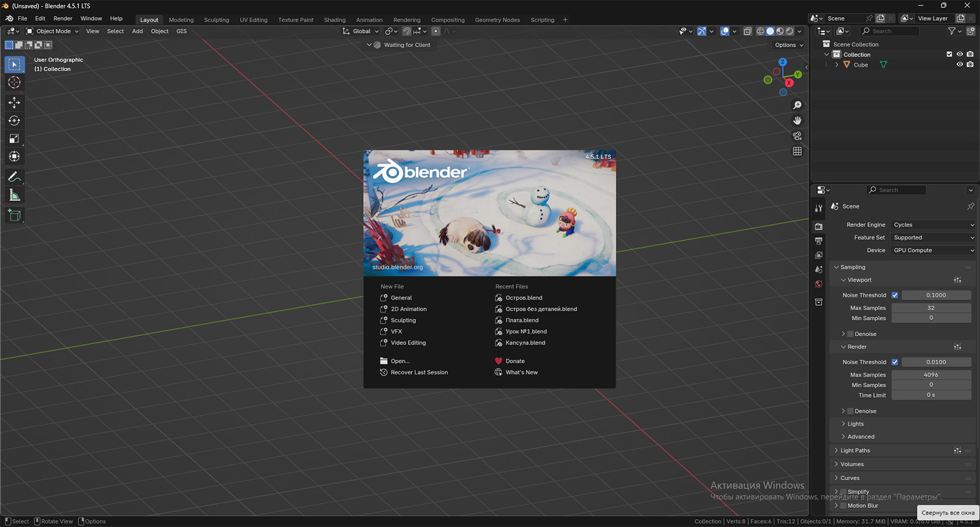
Task: Select the Measure tool
Action: pyautogui.click(x=15, y=195)
